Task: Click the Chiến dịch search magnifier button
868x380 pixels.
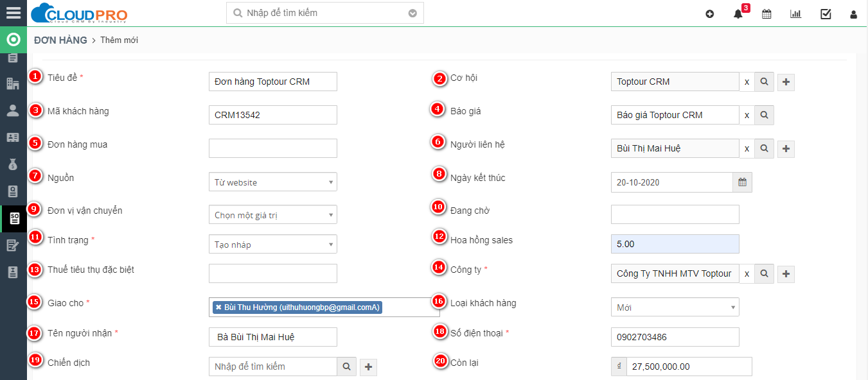Action: click(x=346, y=367)
